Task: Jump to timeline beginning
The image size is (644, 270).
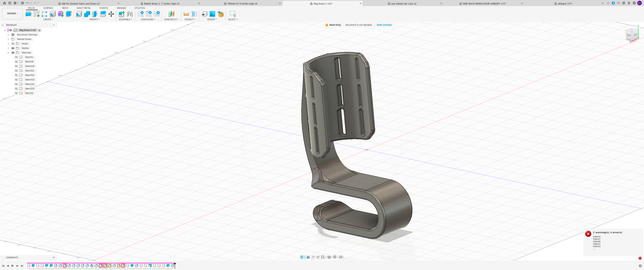Action: pos(3,266)
